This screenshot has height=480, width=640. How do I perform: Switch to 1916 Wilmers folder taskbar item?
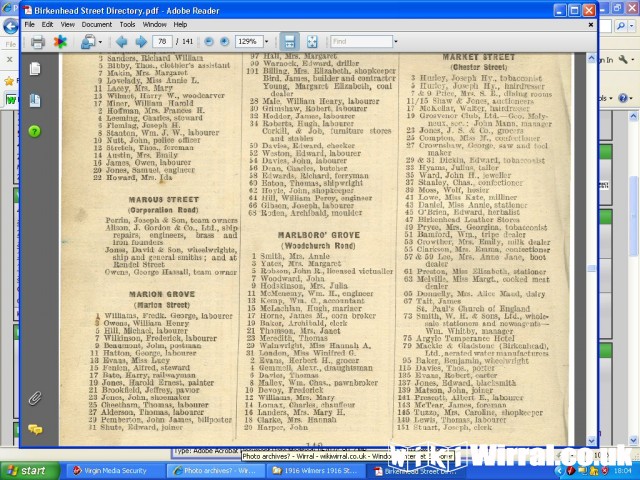(318, 471)
